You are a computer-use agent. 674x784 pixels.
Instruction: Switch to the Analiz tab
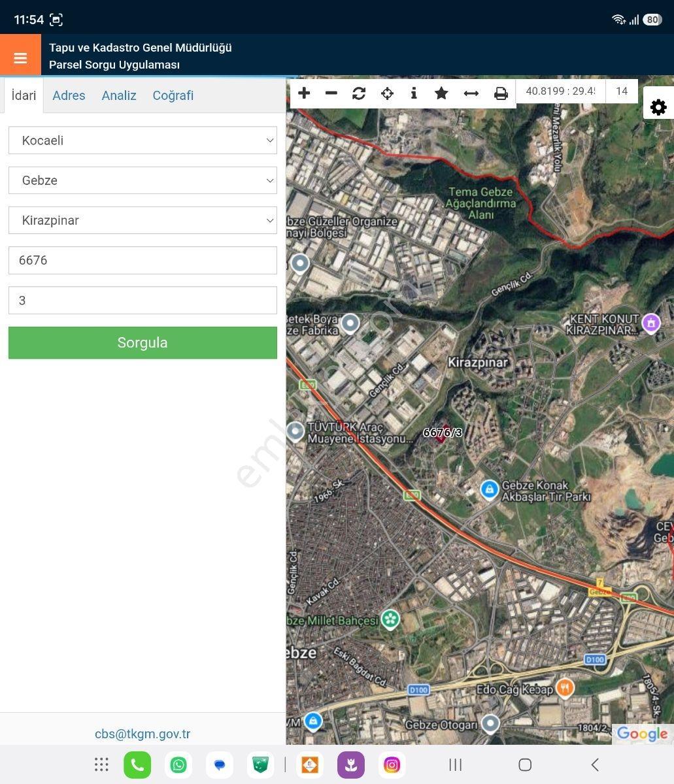pyautogui.click(x=119, y=95)
